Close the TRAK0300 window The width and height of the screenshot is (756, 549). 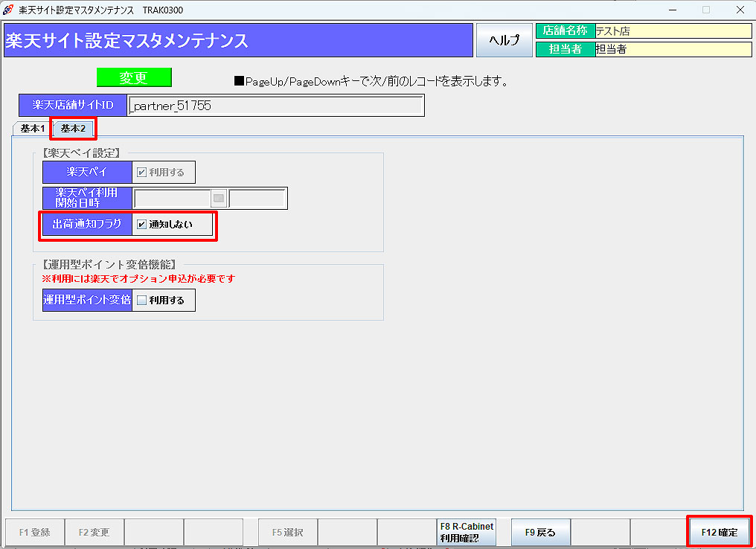[x=740, y=10]
